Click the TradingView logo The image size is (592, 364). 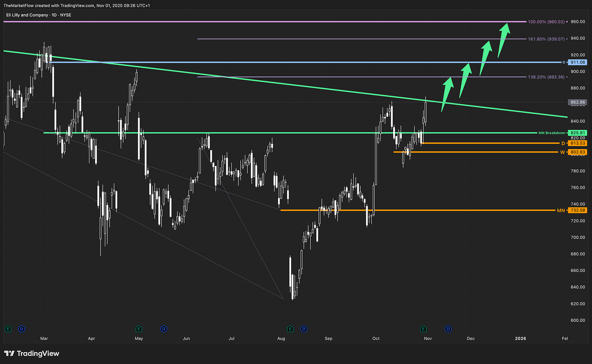pos(32,353)
